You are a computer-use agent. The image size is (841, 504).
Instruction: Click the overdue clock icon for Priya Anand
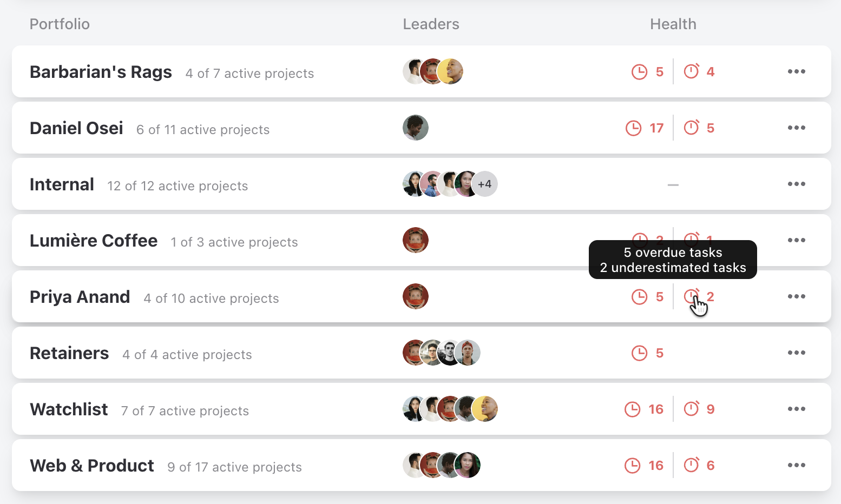[x=639, y=297]
